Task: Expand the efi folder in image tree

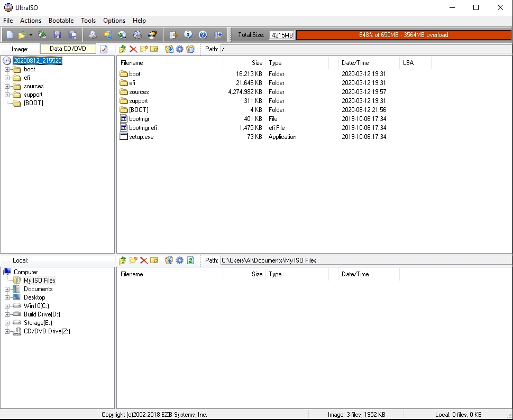Action: pos(7,78)
